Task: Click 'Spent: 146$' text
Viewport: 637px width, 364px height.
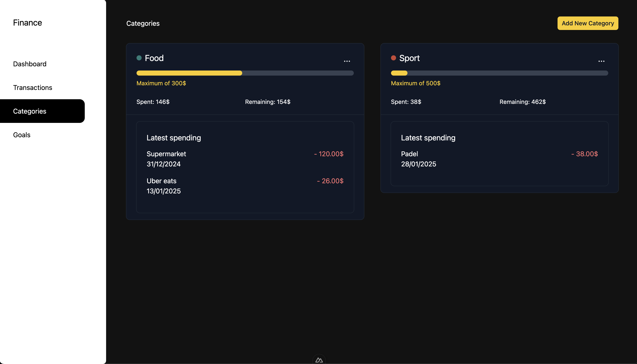Action: 153,102
